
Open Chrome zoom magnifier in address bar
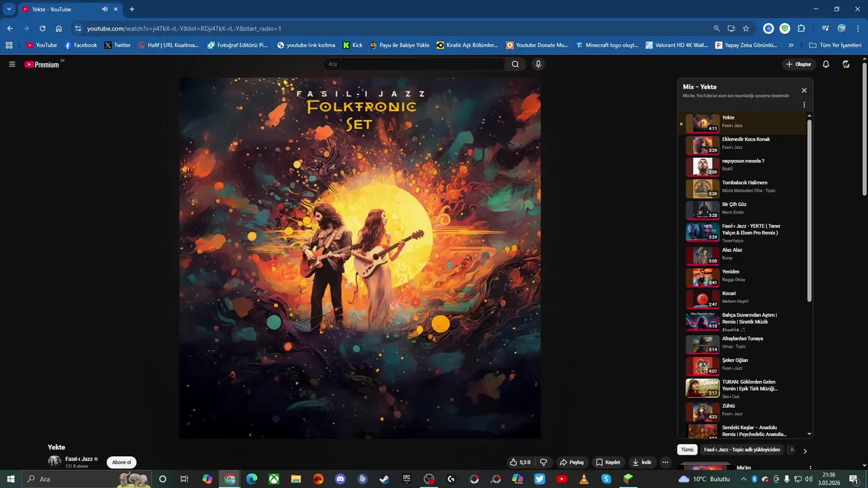tap(717, 28)
